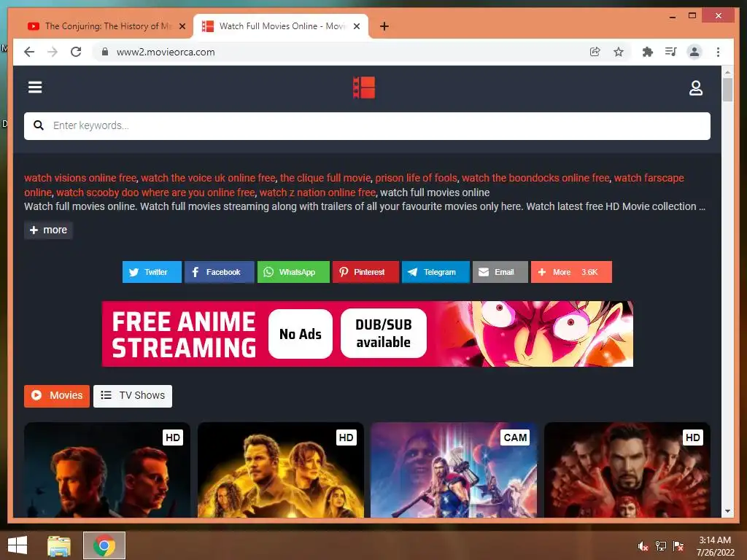This screenshot has width=747, height=560.
Task: Click the browser forward arrow
Action: pos(53,52)
